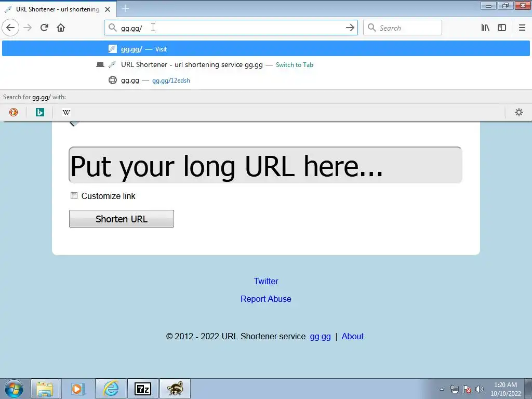Follow the gg.gg footer link
Image resolution: width=532 pixels, height=399 pixels.
tap(320, 336)
